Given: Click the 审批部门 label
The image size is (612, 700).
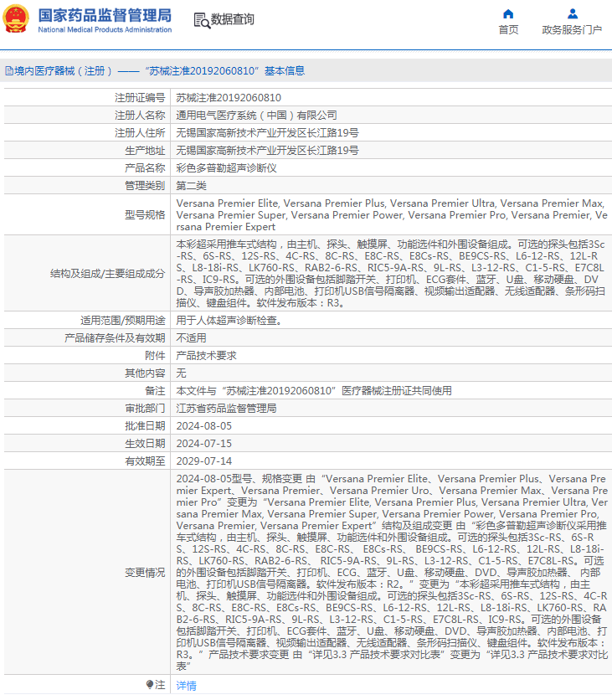Looking at the screenshot, I should point(145,408).
